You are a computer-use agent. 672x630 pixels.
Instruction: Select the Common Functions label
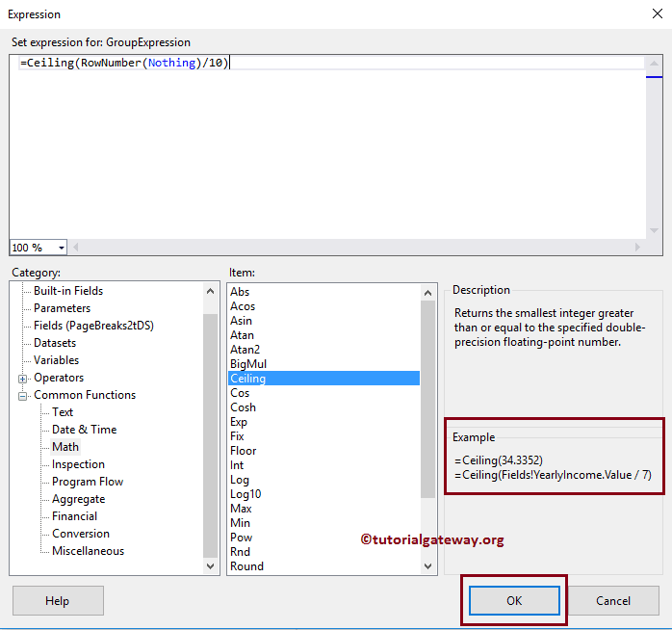(x=85, y=395)
